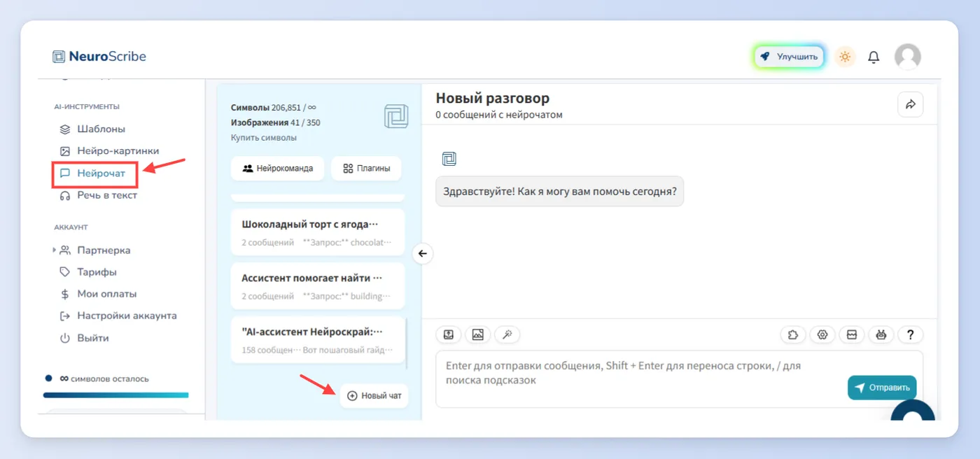The image size is (980, 459).
Task: Click the Отправить send button
Action: [882, 387]
